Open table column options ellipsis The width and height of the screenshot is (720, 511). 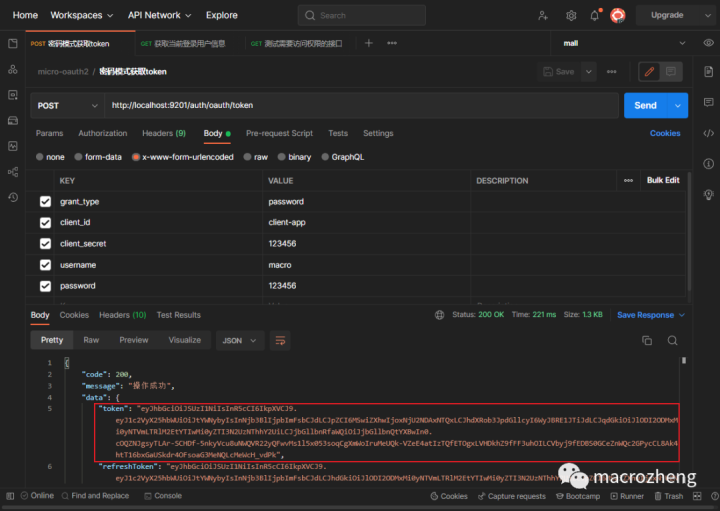click(628, 180)
